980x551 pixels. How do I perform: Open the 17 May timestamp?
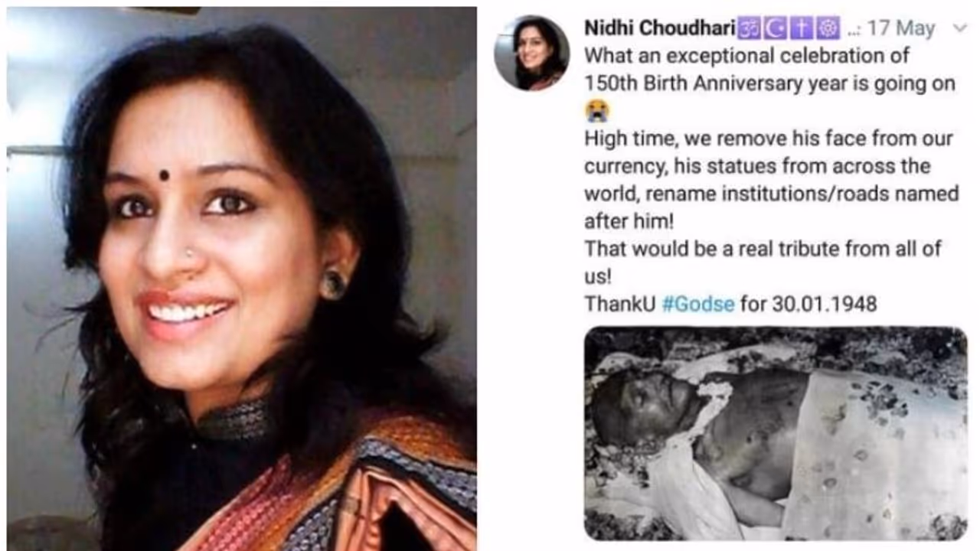901,29
